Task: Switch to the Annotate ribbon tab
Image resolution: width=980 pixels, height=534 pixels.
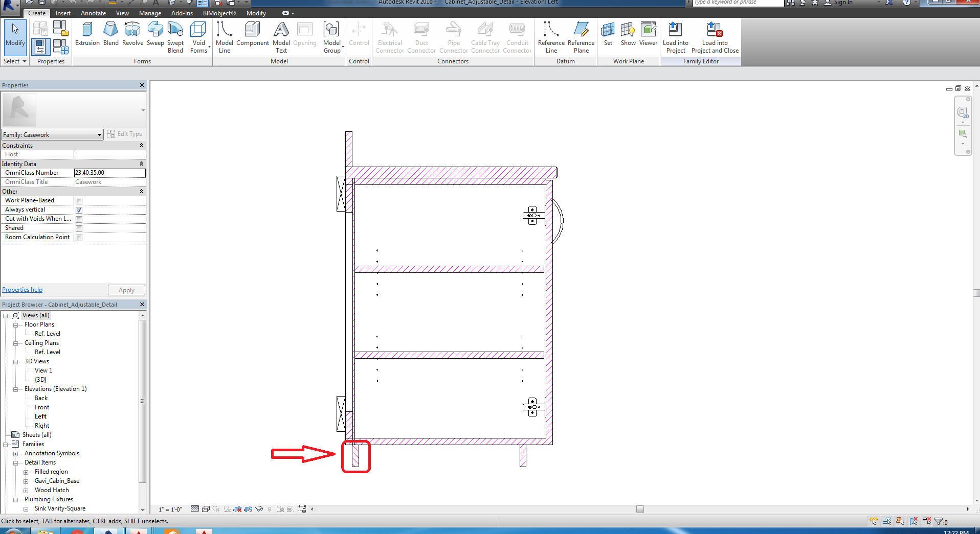Action: [93, 13]
